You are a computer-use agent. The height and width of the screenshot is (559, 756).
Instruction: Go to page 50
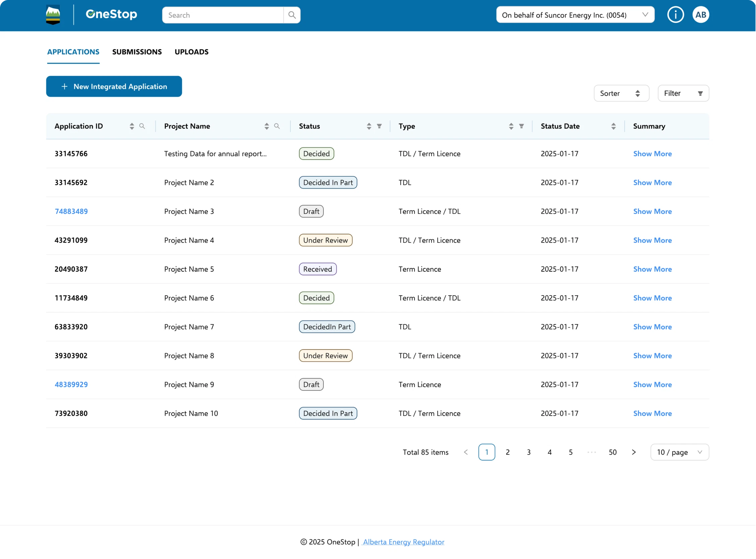click(613, 452)
